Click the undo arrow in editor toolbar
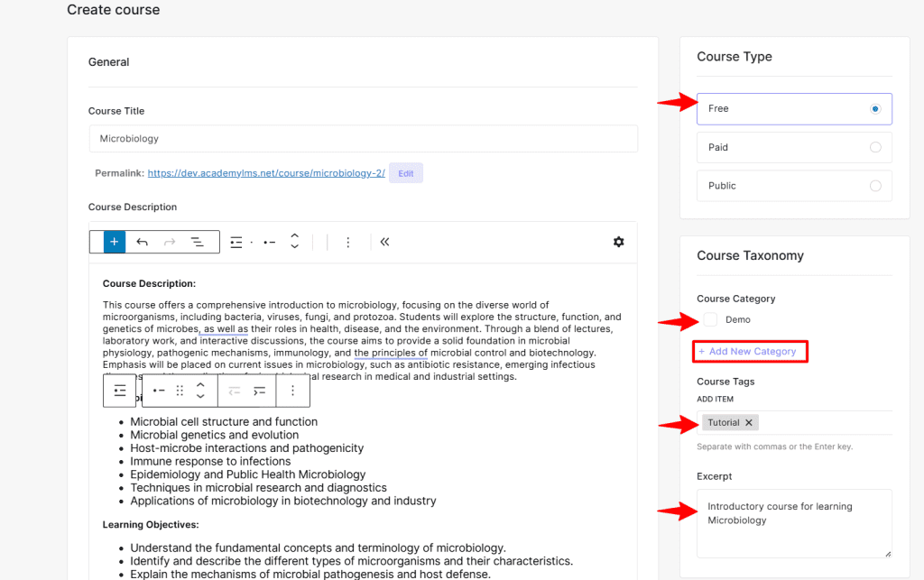924x580 pixels. click(143, 242)
